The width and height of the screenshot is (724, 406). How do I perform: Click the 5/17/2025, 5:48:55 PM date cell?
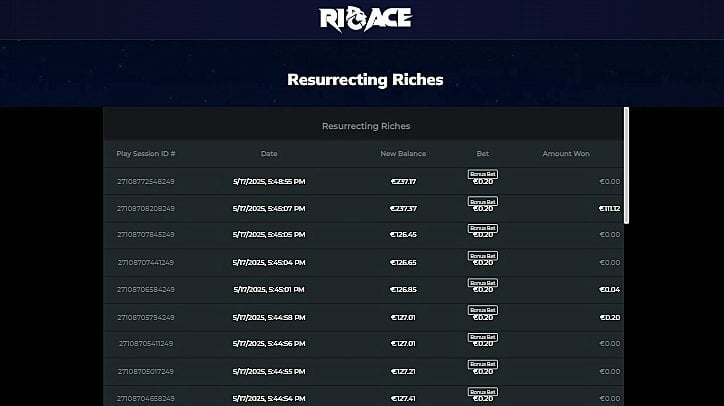click(x=269, y=182)
